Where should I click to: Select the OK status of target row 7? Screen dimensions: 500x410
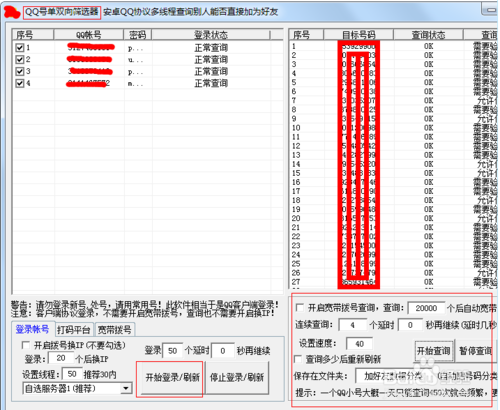point(429,100)
